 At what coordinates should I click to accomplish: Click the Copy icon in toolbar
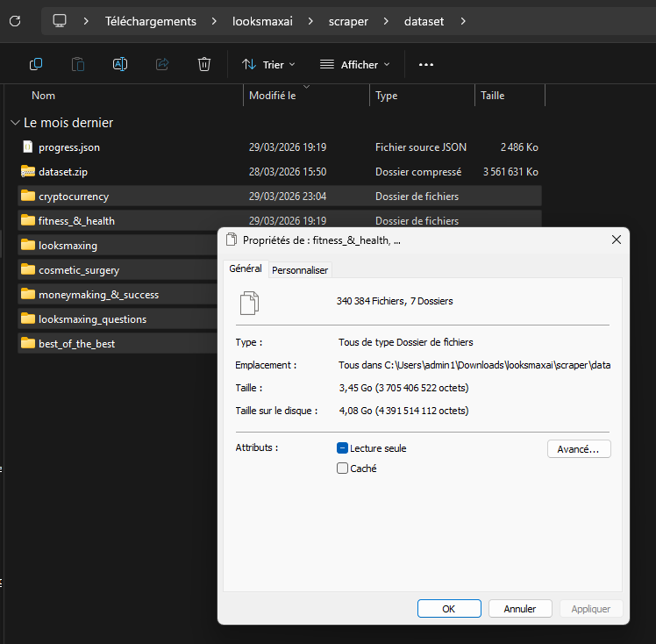[x=36, y=64]
